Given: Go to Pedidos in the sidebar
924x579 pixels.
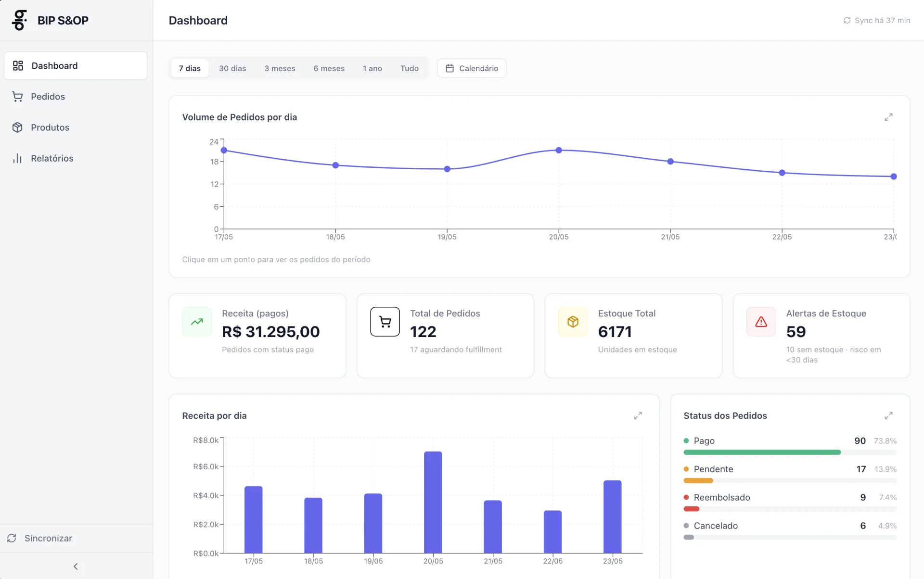Looking at the screenshot, I should point(76,97).
